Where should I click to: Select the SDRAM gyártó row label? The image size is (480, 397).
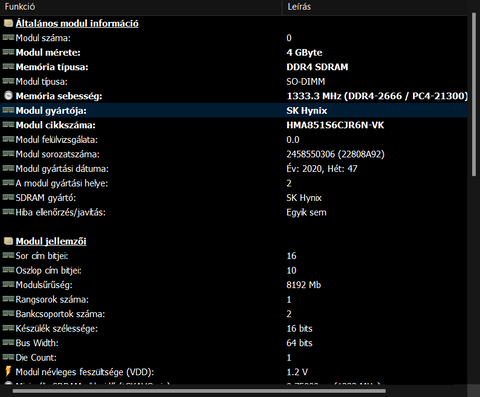pyautogui.click(x=46, y=198)
